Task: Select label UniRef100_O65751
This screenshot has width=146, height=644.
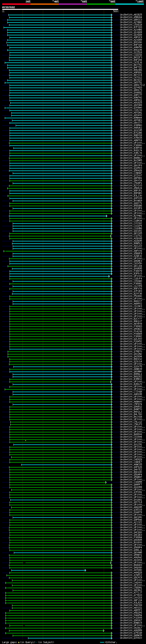Action: [131, 82]
